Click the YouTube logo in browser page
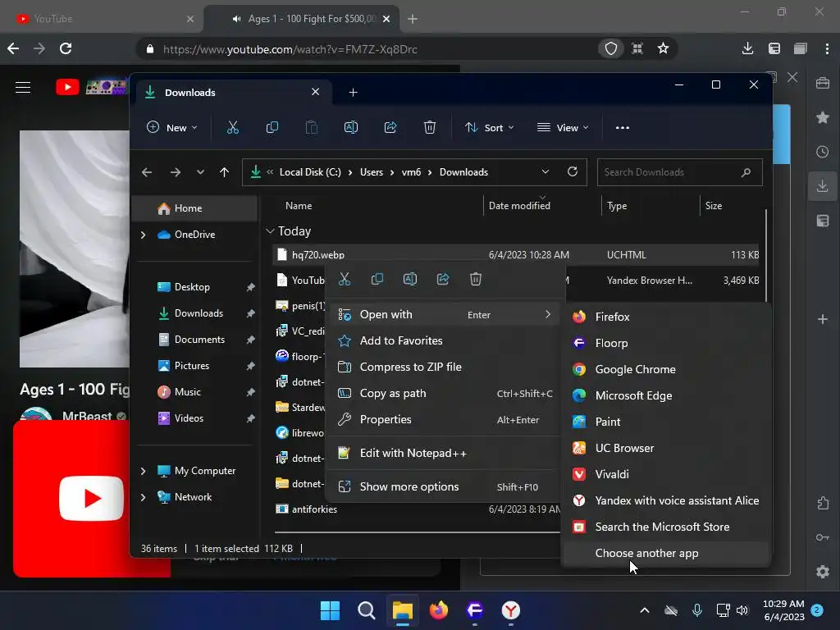Viewport: 840px width, 630px height. (67, 87)
